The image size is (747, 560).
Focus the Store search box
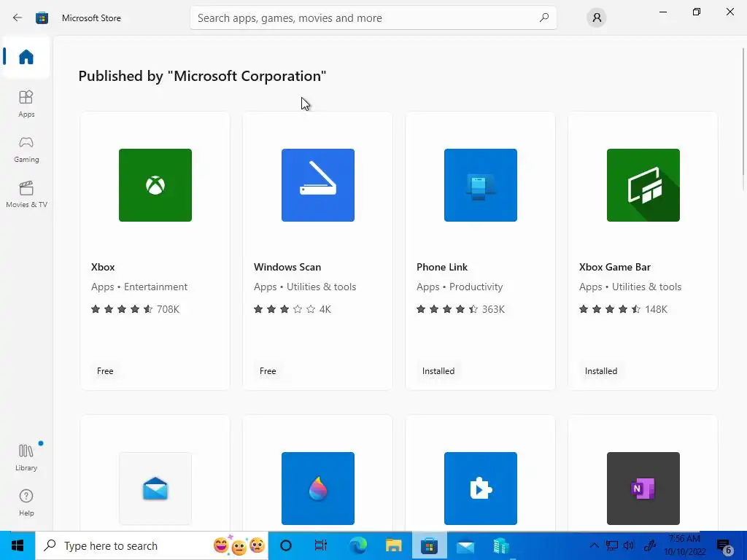click(373, 17)
